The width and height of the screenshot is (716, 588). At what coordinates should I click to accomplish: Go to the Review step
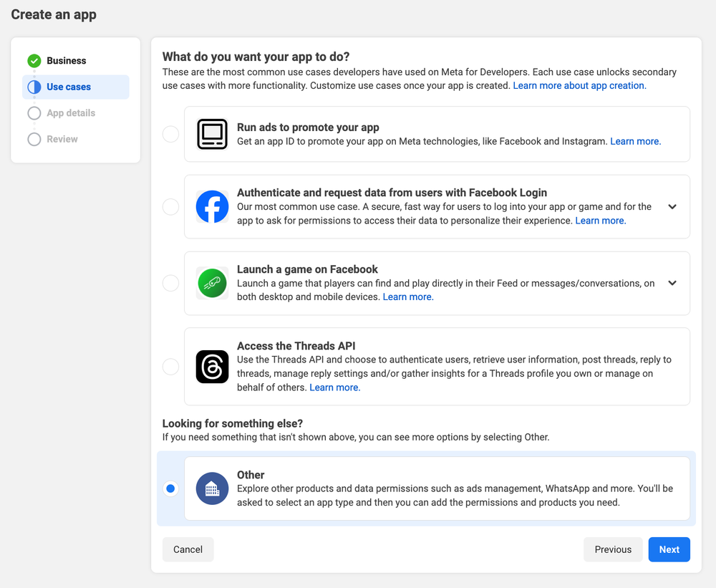62,139
